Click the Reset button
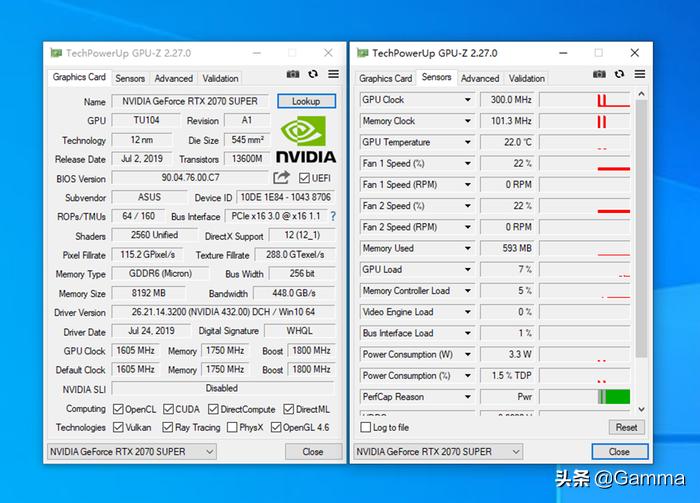 pyautogui.click(x=626, y=427)
